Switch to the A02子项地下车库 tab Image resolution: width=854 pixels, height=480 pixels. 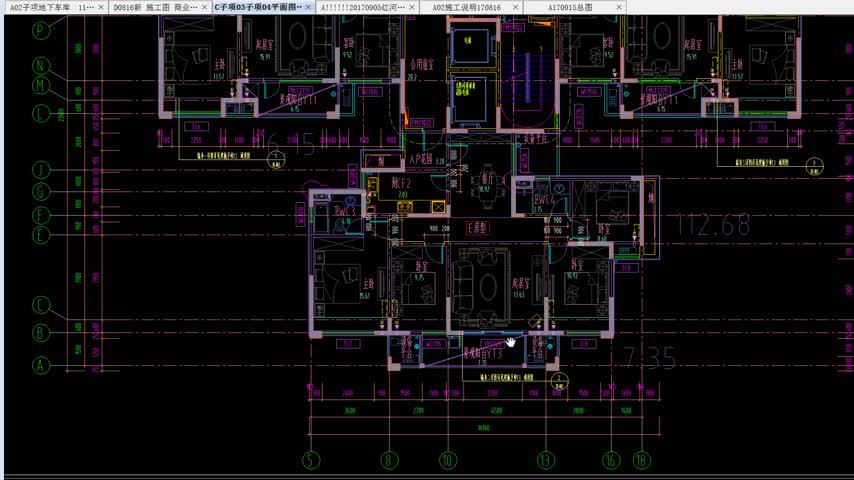[48, 7]
